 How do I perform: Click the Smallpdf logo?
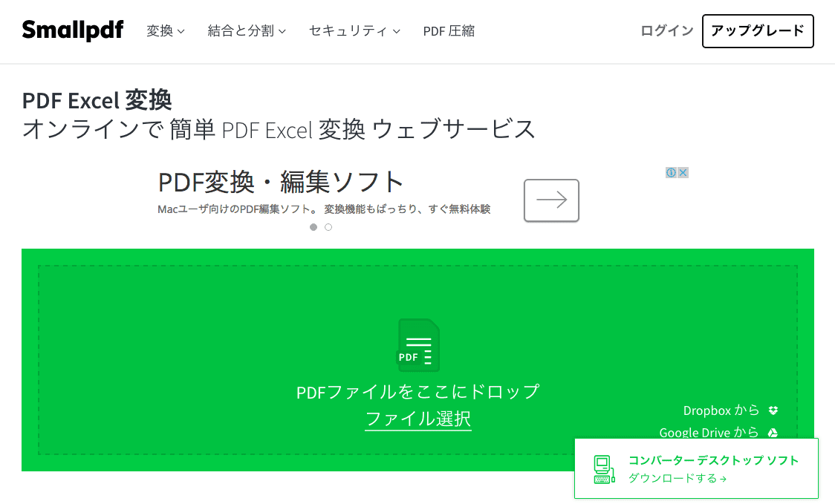pos(72,30)
